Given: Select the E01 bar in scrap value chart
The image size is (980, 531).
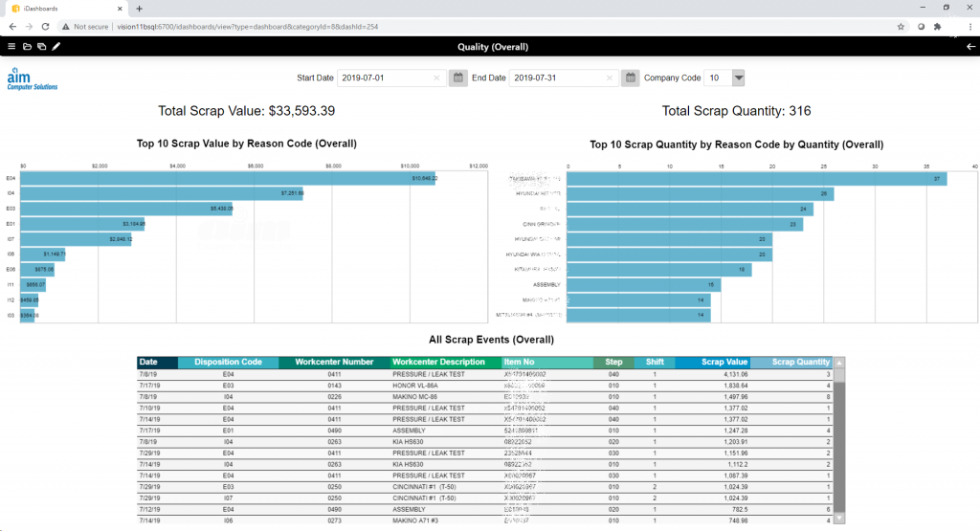Looking at the screenshot, I should (82, 224).
